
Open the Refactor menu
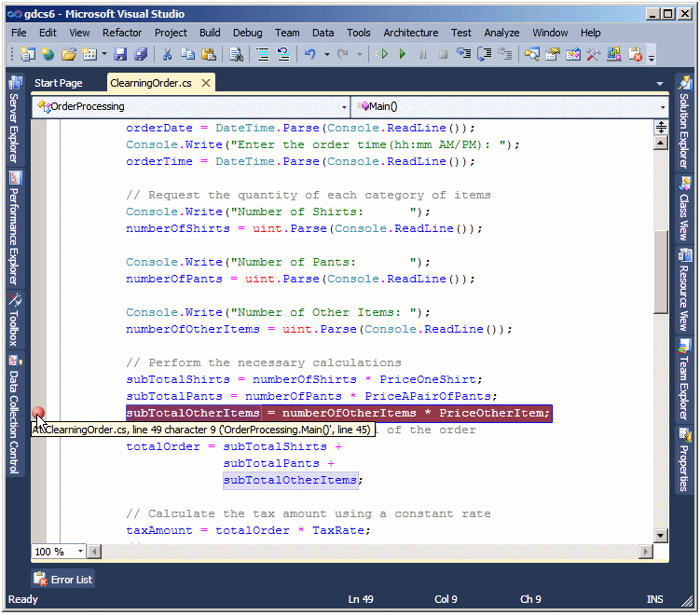122,33
